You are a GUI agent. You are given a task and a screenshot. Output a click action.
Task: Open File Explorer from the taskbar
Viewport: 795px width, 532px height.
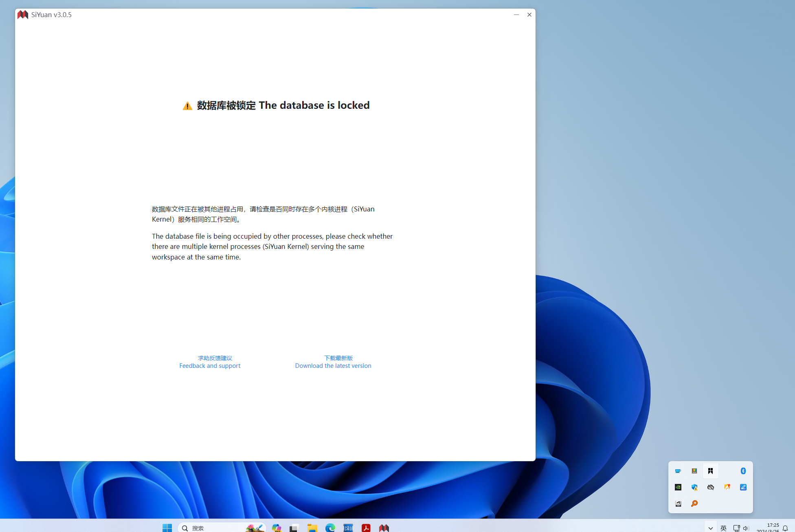coord(312,527)
